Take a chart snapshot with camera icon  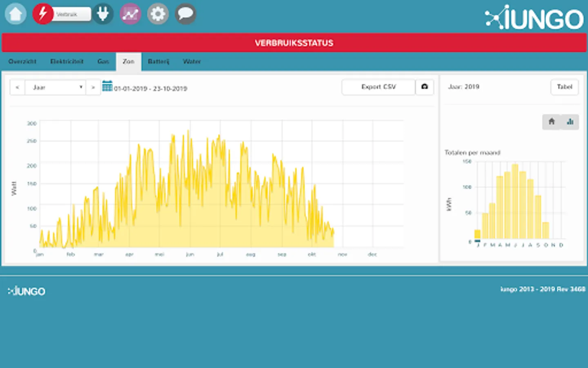coord(425,87)
